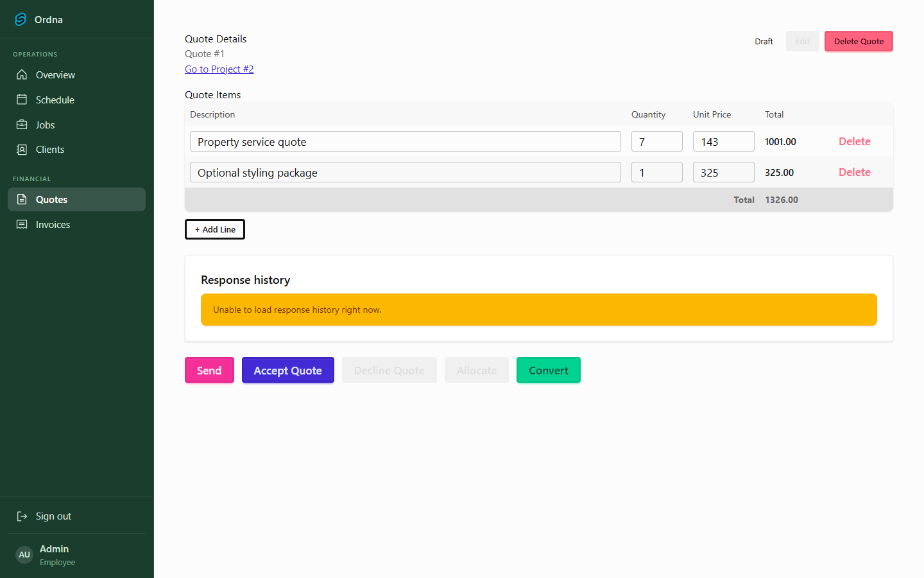This screenshot has width=924, height=578.
Task: Click the Invoices icon in sidebar
Action: tap(22, 224)
